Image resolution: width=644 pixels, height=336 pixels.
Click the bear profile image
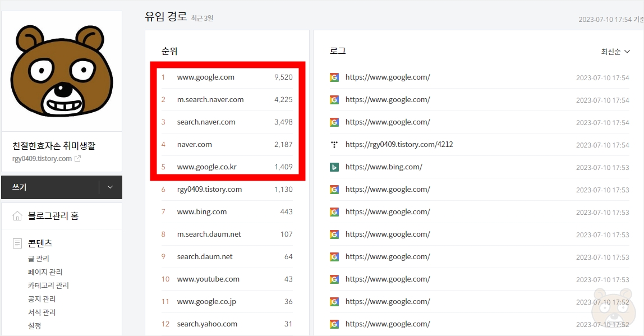pos(62,71)
